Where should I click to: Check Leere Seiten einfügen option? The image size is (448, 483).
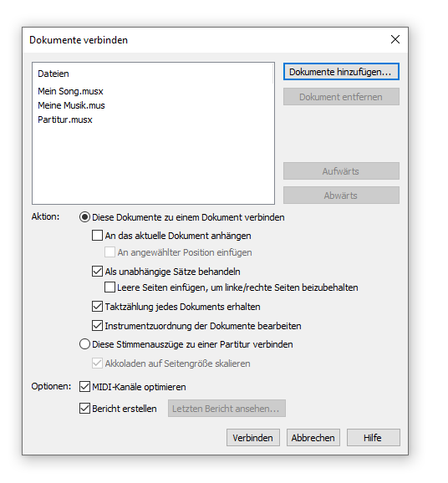pyautogui.click(x=110, y=287)
